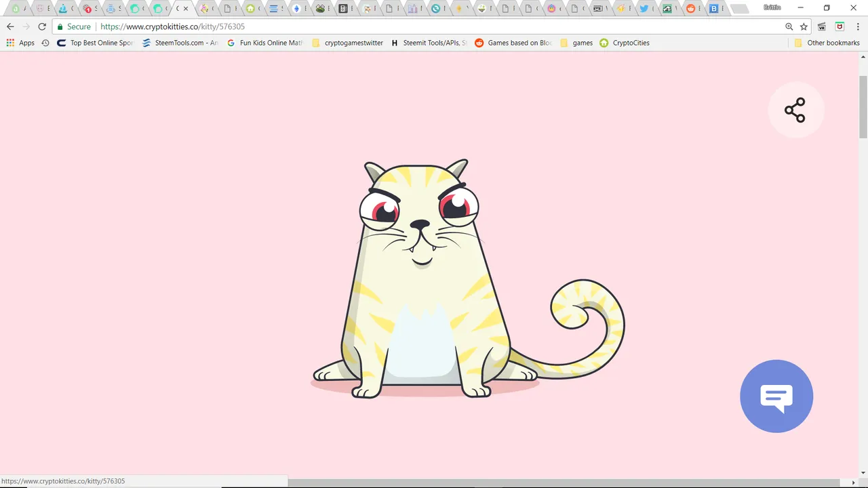Click the red pocket-style extension icon
Image resolution: width=868 pixels, height=488 pixels.
pyautogui.click(x=840, y=26)
